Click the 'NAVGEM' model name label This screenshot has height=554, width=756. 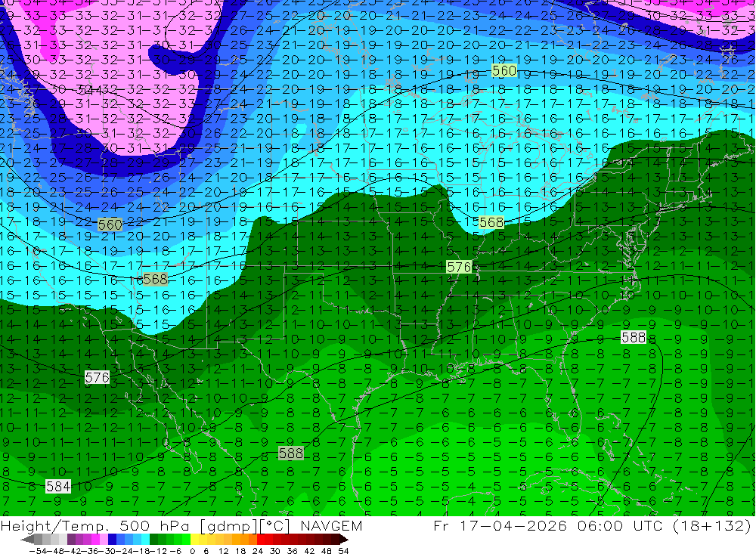click(x=331, y=526)
